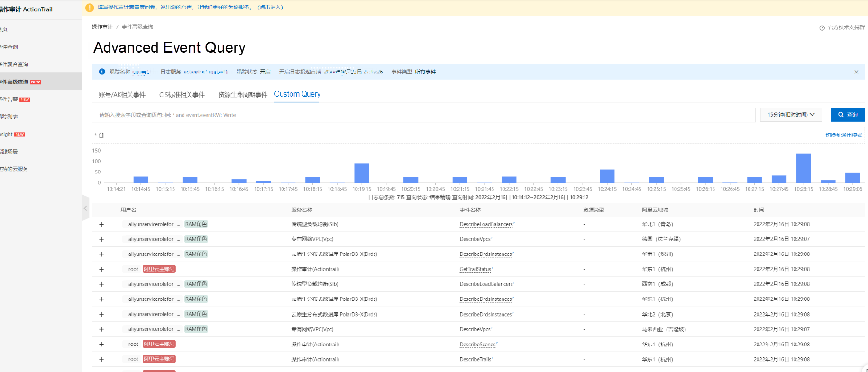Close the trail info bar
This screenshot has width=868, height=372.
tap(856, 72)
